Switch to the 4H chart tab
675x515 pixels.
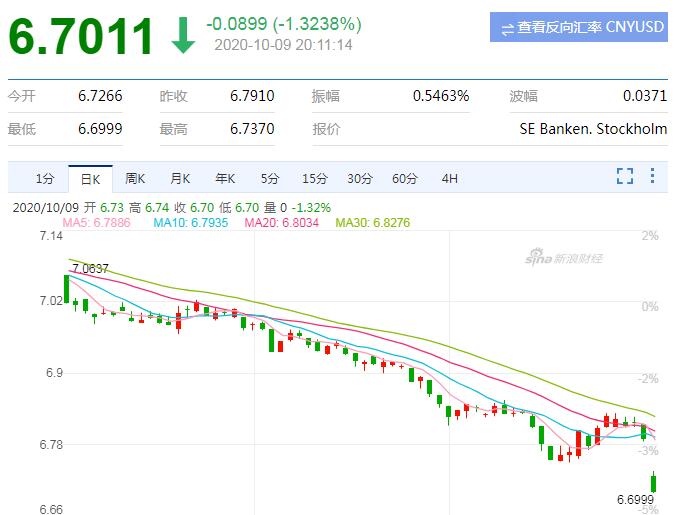(x=450, y=179)
